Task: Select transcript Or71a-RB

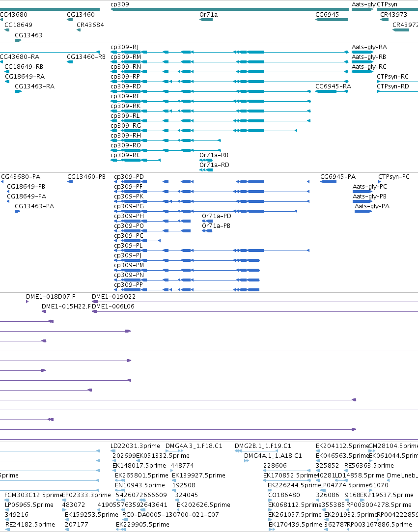Action: coord(214,155)
